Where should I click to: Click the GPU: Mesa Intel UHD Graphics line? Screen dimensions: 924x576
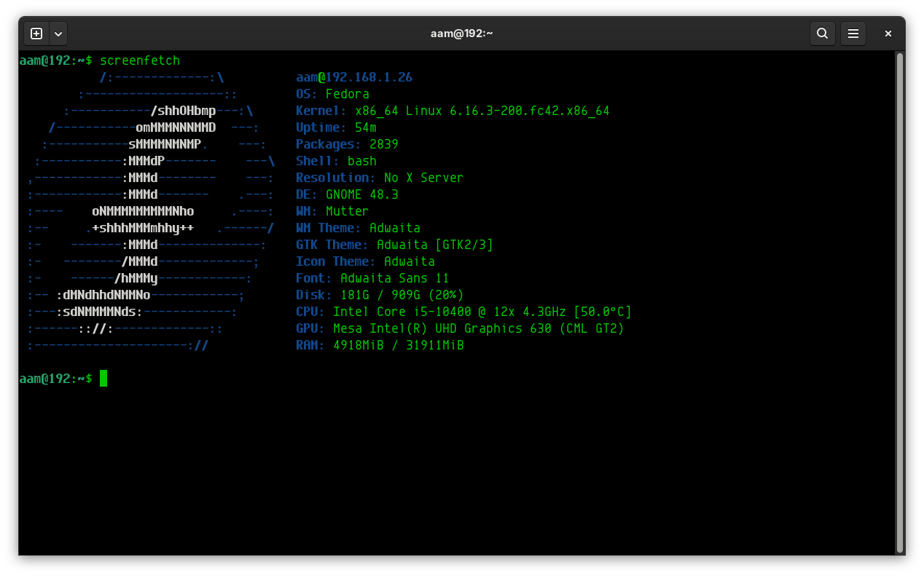coord(460,328)
